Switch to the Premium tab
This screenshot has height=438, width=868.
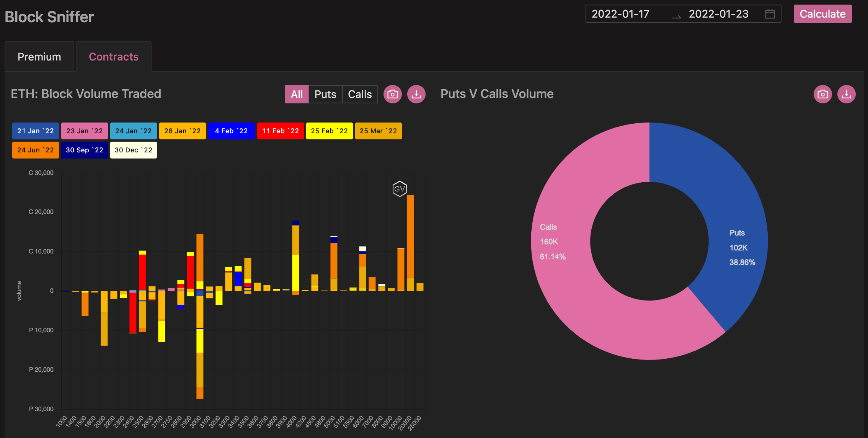[39, 57]
